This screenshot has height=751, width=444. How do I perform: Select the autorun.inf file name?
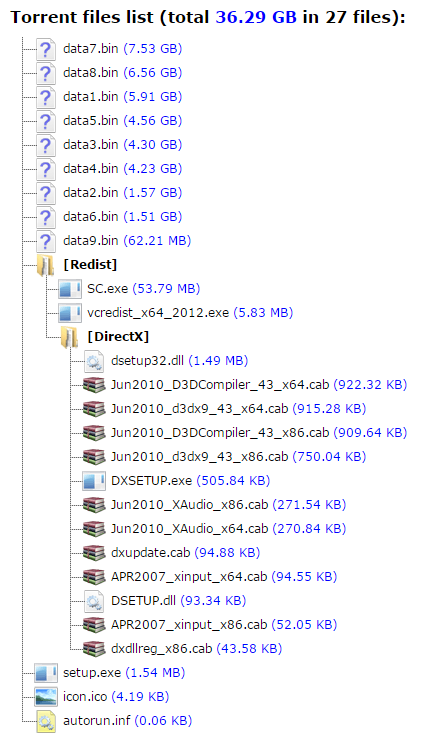coord(97,720)
